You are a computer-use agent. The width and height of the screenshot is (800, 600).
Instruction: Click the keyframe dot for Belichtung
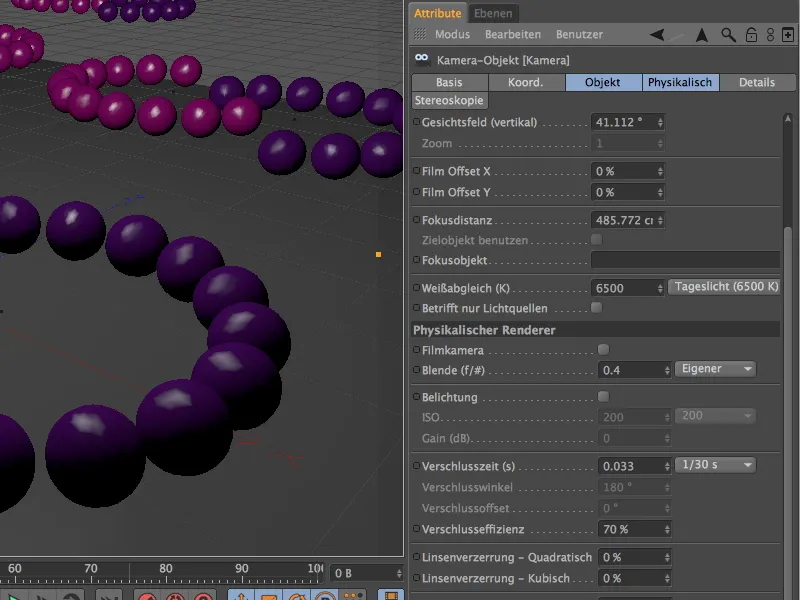coord(416,397)
